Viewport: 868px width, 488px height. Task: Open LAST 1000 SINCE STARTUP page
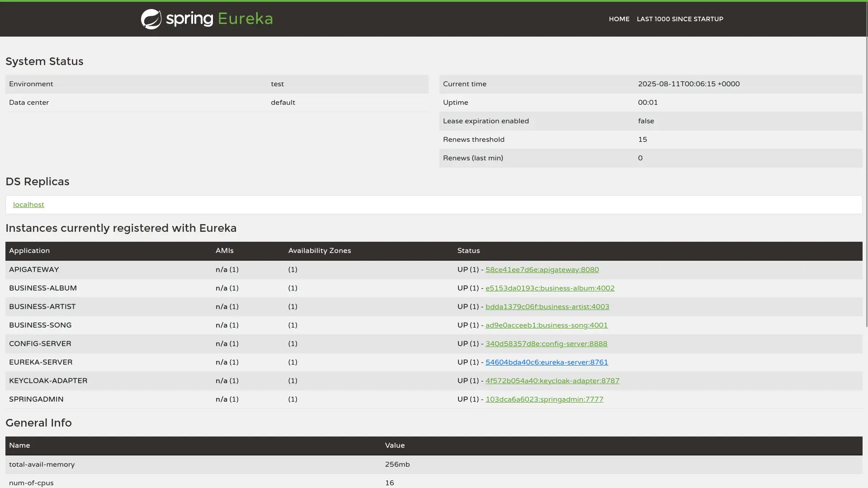tap(680, 19)
